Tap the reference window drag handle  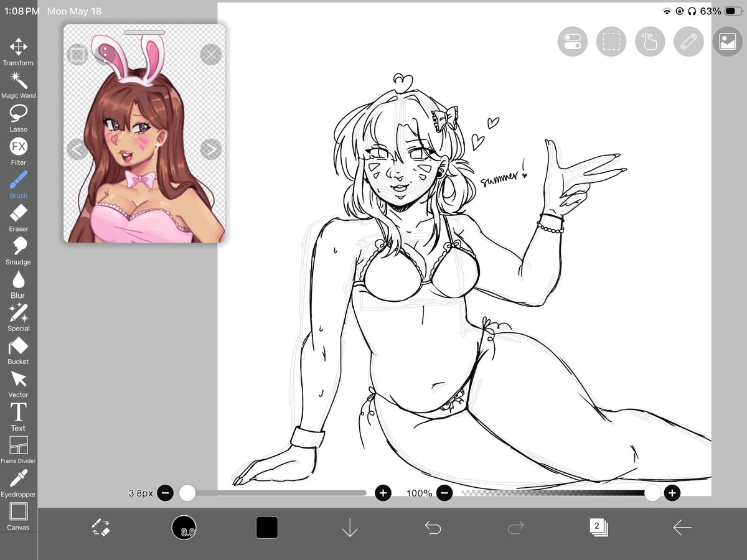[144, 32]
